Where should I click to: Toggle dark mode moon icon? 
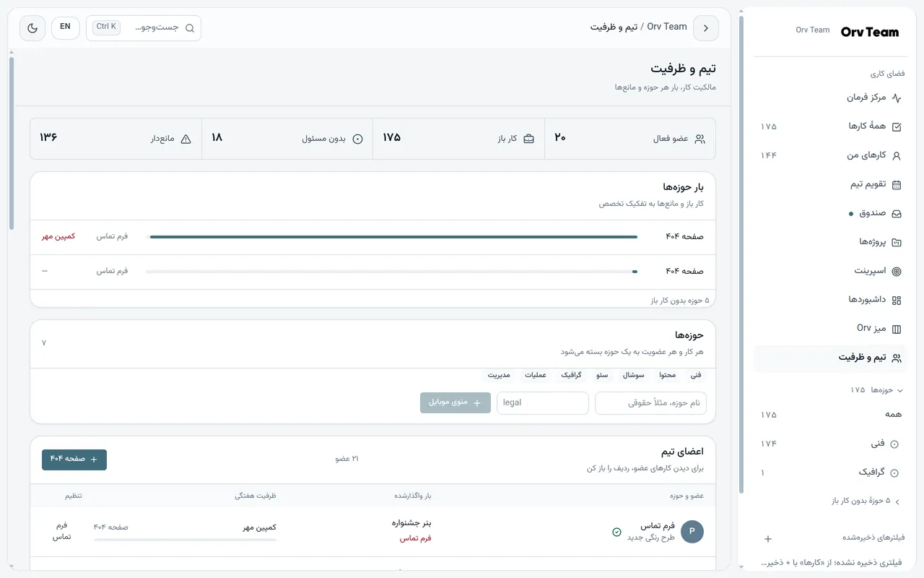(32, 28)
